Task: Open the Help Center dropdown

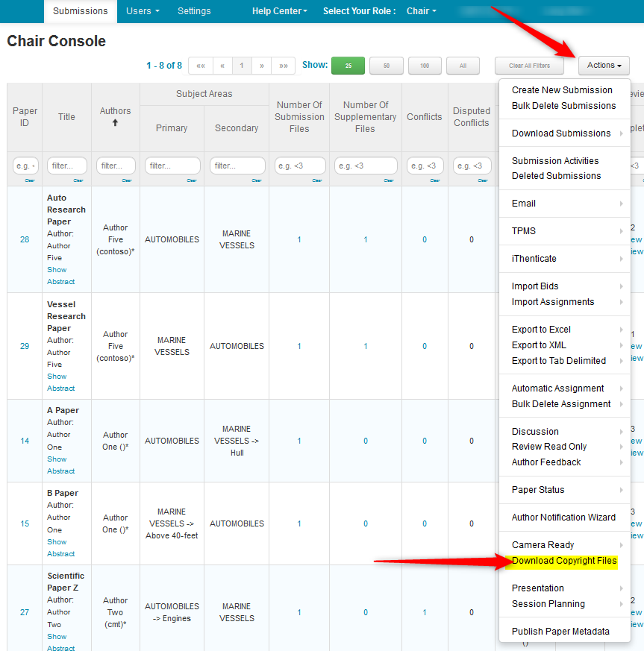Action: 280,11
